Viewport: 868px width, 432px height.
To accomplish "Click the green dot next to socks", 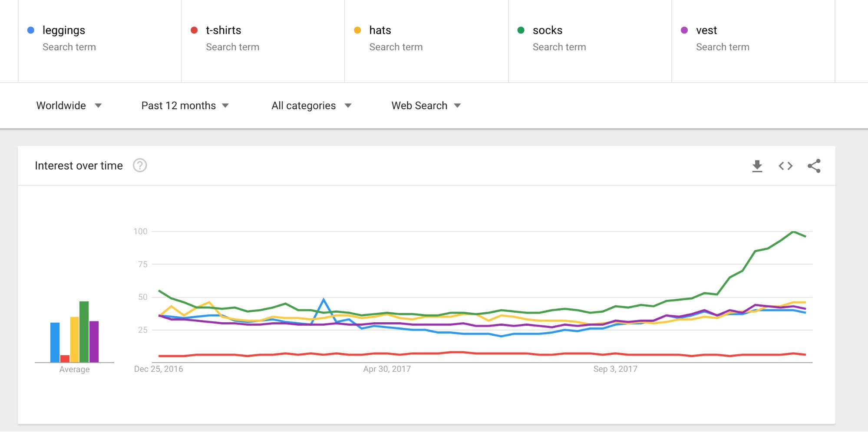I will [x=521, y=30].
